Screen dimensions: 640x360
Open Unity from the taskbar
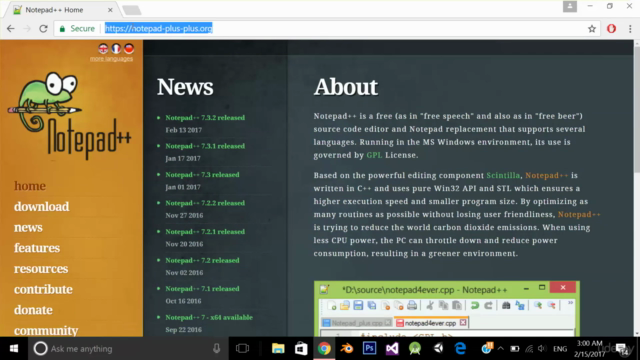[x=438, y=349]
